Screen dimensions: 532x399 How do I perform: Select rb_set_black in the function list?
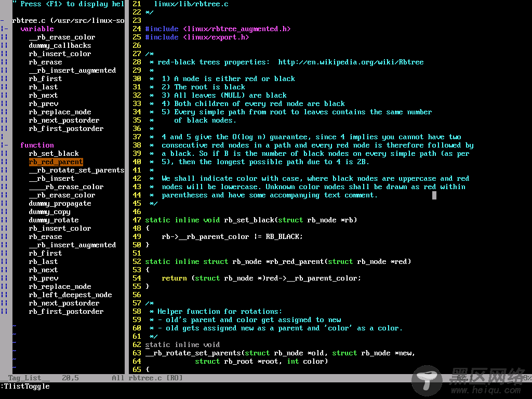54,154
